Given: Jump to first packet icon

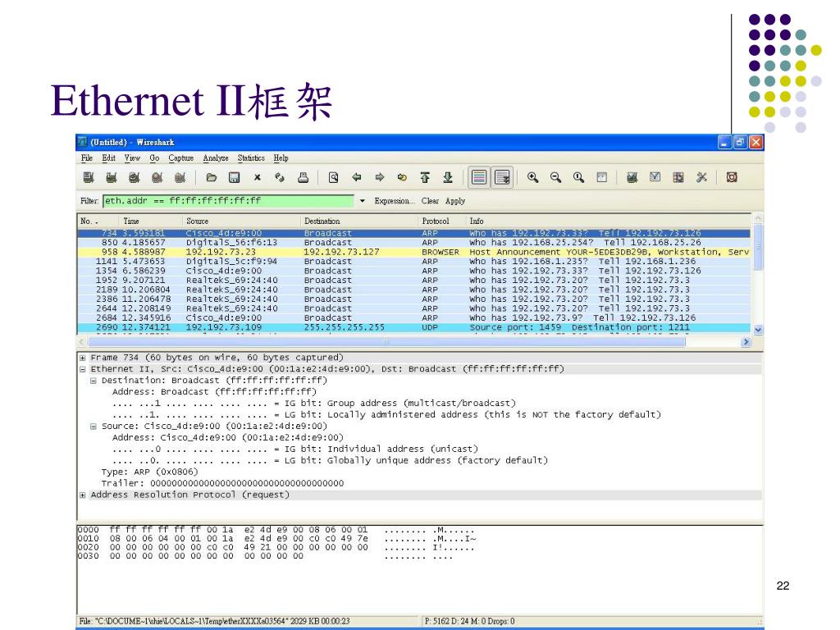Looking at the screenshot, I should pos(425,177).
